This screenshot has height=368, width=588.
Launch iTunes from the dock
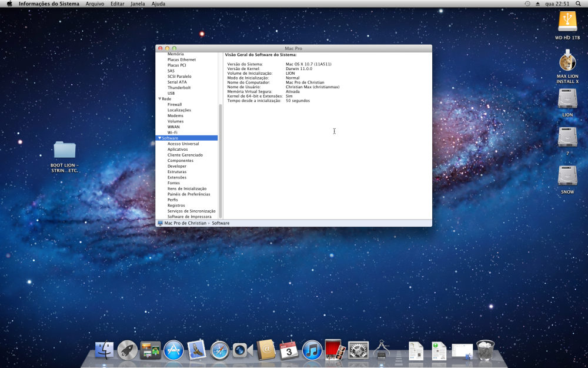click(312, 350)
